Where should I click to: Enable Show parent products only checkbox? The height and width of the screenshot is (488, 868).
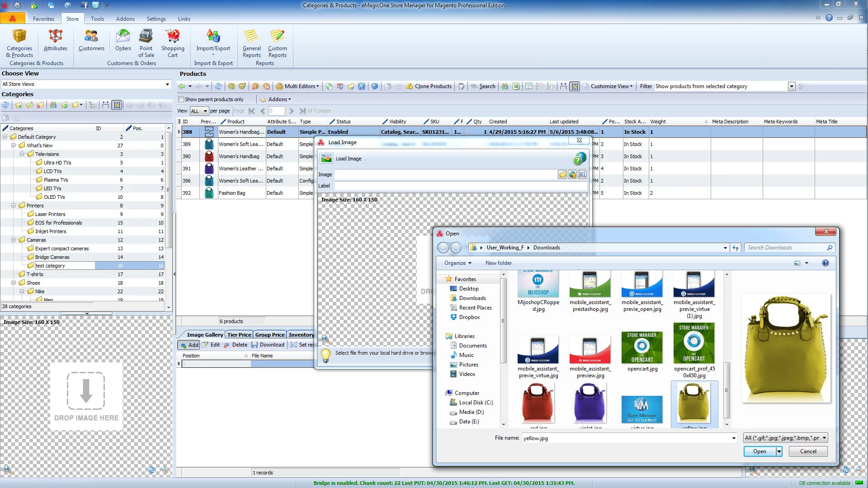point(181,99)
